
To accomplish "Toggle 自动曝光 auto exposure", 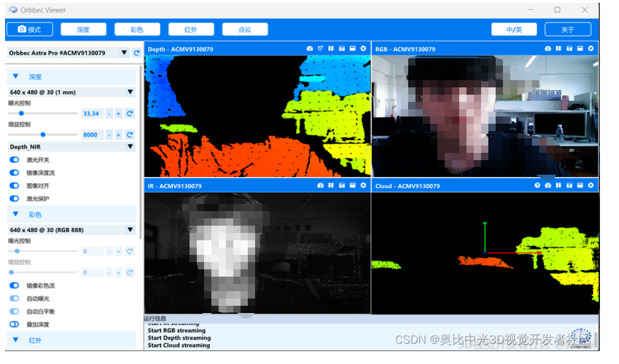I will (x=14, y=298).
